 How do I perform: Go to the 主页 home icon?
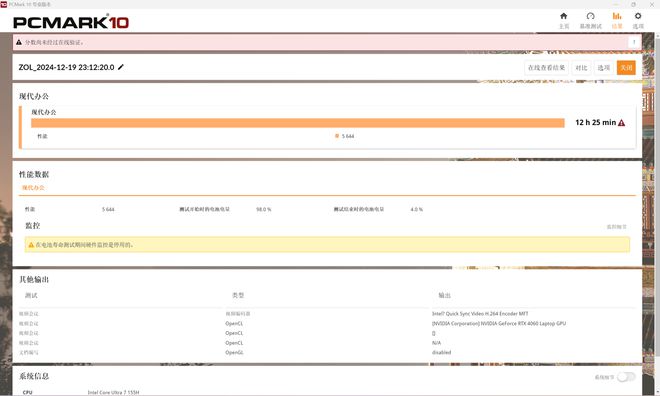point(564,16)
